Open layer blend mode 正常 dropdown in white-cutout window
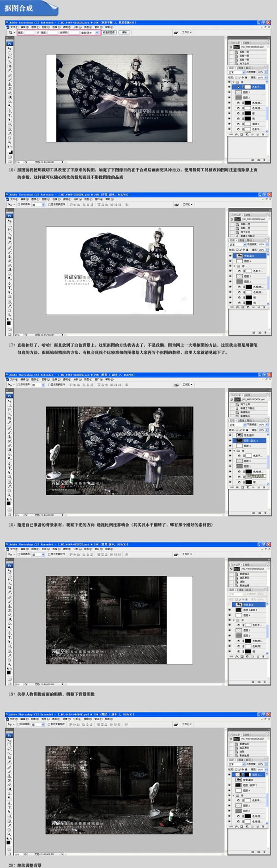This screenshot has height=868, width=277. (237, 244)
